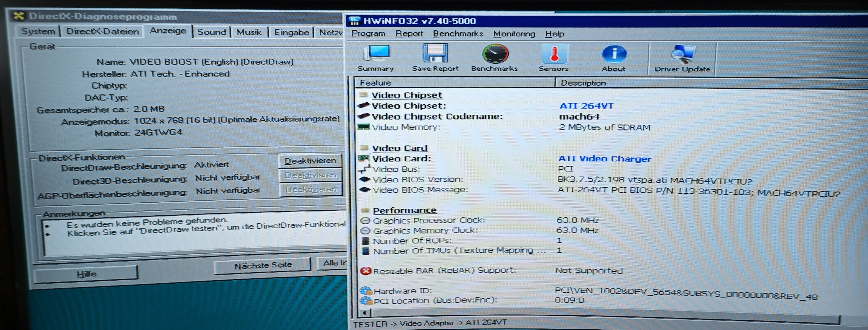This screenshot has height=330, width=868.
Task: Click the red X icon for Resizable BAR Support
Action: (366, 271)
